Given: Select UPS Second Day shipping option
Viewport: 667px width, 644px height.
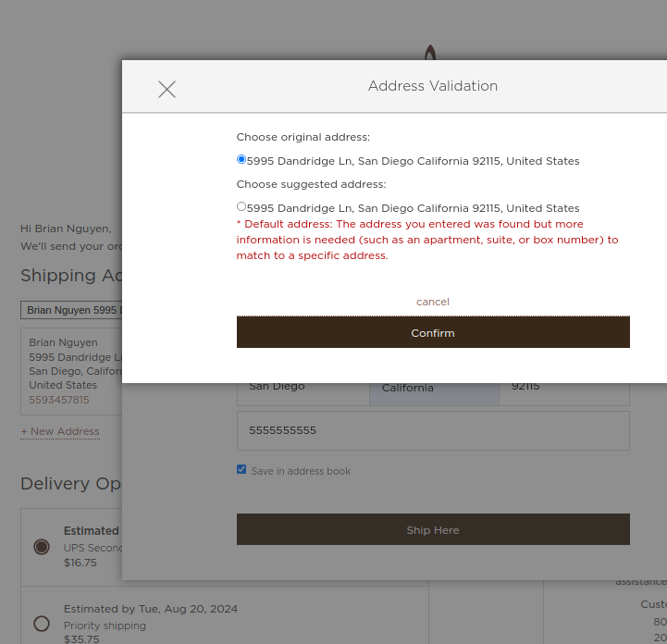Looking at the screenshot, I should point(42,547).
